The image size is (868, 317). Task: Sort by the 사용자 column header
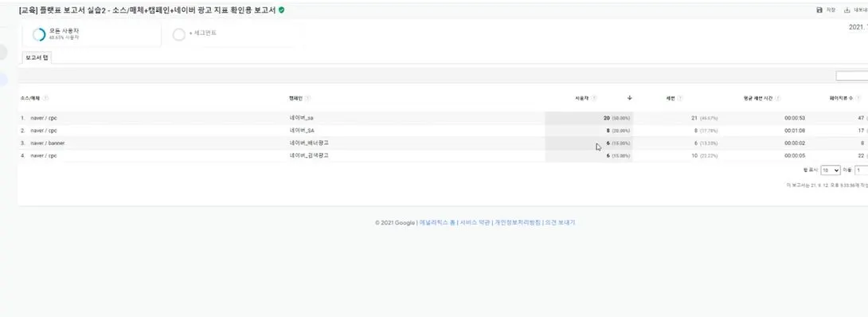coord(582,98)
